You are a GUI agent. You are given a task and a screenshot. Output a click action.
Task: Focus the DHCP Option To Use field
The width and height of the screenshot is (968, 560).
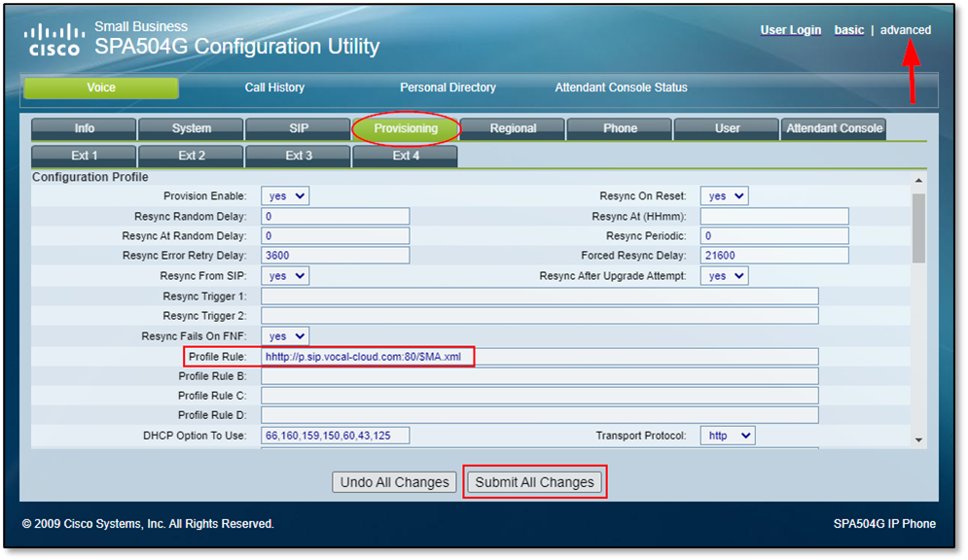tap(336, 436)
